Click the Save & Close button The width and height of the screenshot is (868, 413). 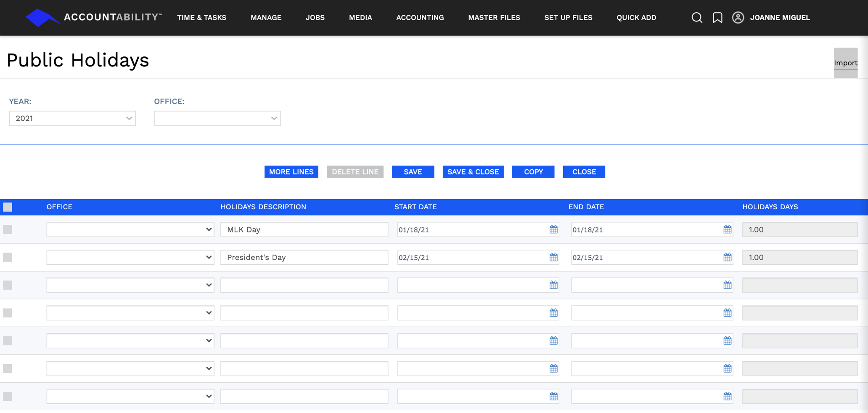(x=473, y=172)
